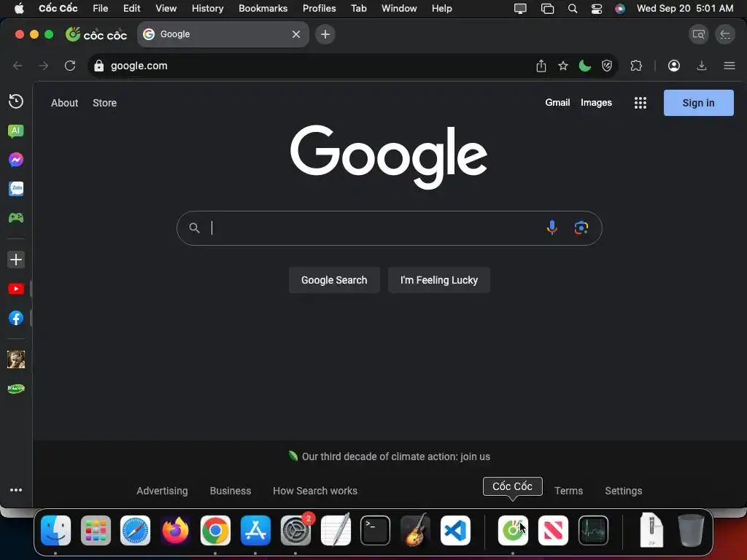This screenshot has height=560, width=747.
Task: Open the tab search icon in the tab strip
Action: 699,34
